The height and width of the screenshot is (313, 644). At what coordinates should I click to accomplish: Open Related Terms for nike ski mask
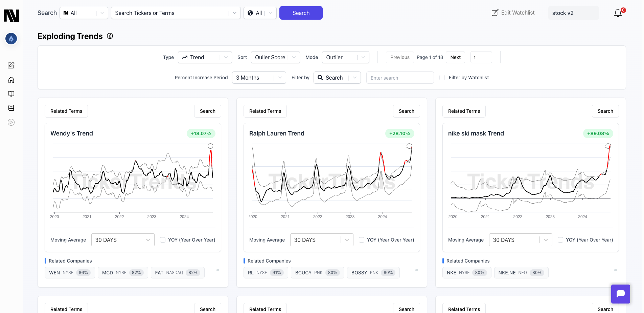(464, 111)
